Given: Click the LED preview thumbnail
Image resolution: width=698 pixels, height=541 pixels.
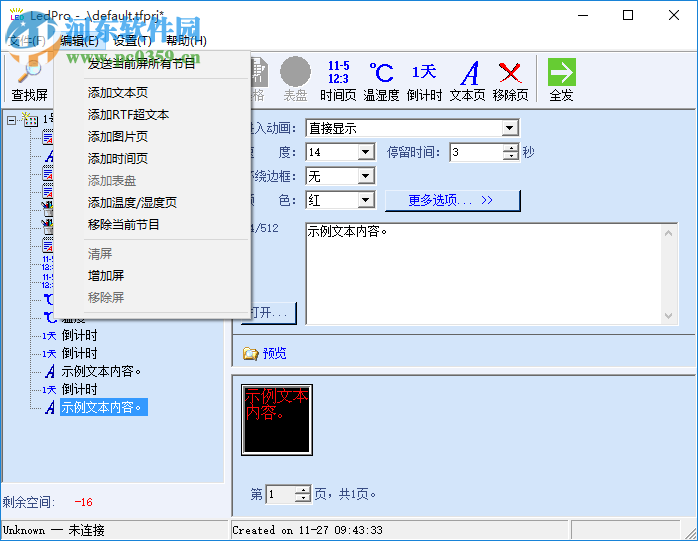Looking at the screenshot, I should point(277,419).
